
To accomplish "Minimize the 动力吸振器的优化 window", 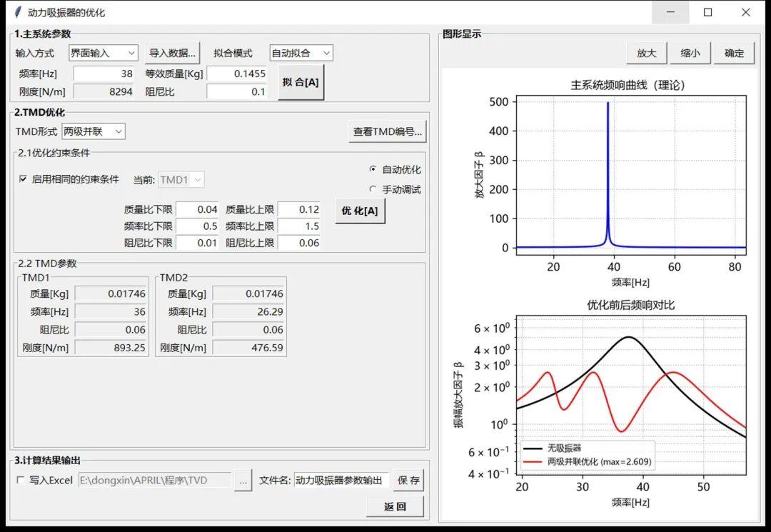I will point(670,12).
